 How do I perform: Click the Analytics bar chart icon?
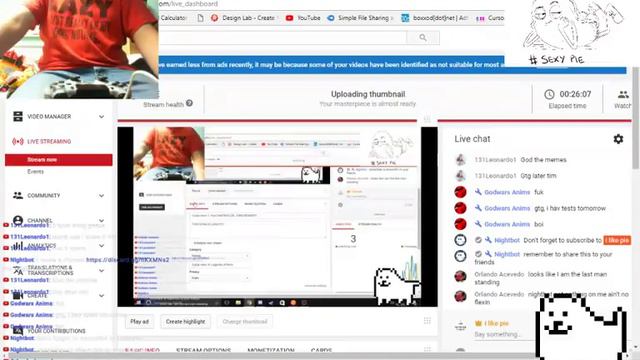pyautogui.click(x=18, y=246)
